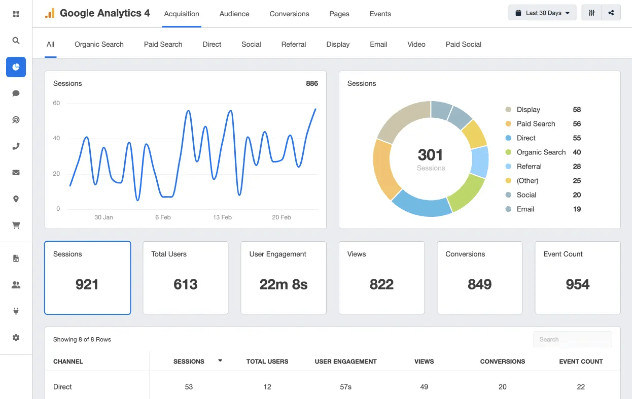Image resolution: width=632 pixels, height=399 pixels.
Task: Select the Views 822 metric card
Action: click(x=381, y=278)
